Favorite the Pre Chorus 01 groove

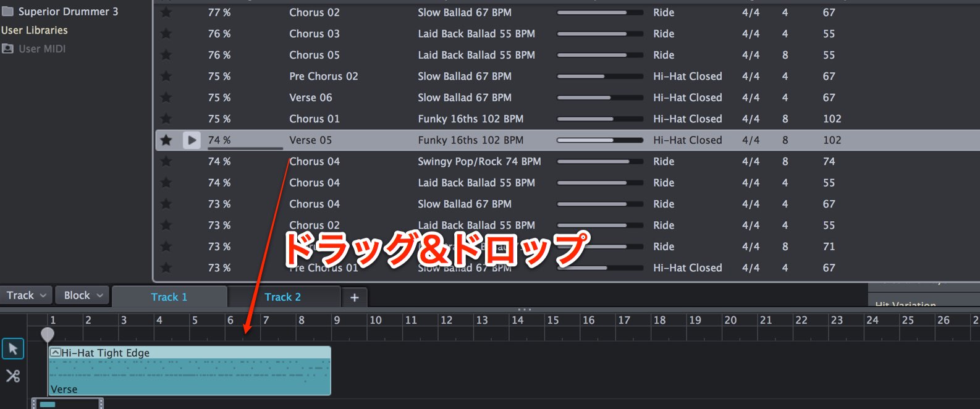(x=166, y=268)
